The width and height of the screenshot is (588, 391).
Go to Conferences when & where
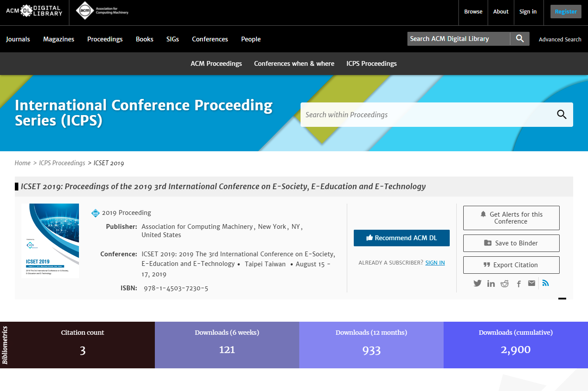click(x=294, y=64)
